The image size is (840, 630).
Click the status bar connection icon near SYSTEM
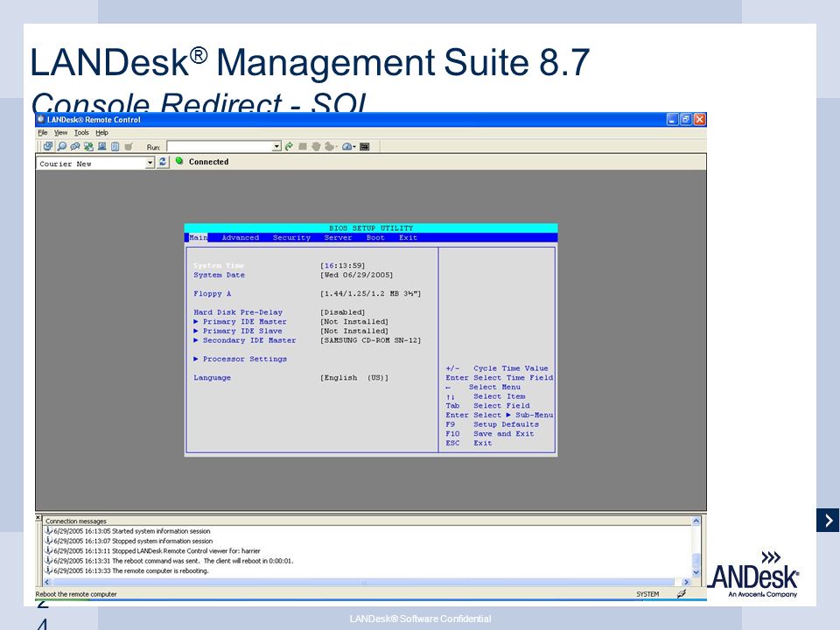[x=682, y=593]
